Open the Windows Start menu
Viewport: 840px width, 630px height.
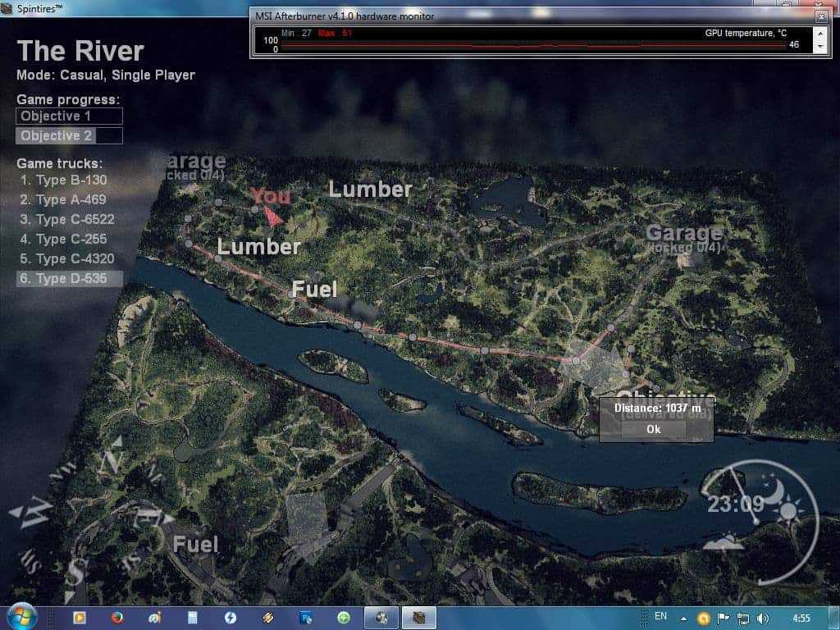[21, 618]
